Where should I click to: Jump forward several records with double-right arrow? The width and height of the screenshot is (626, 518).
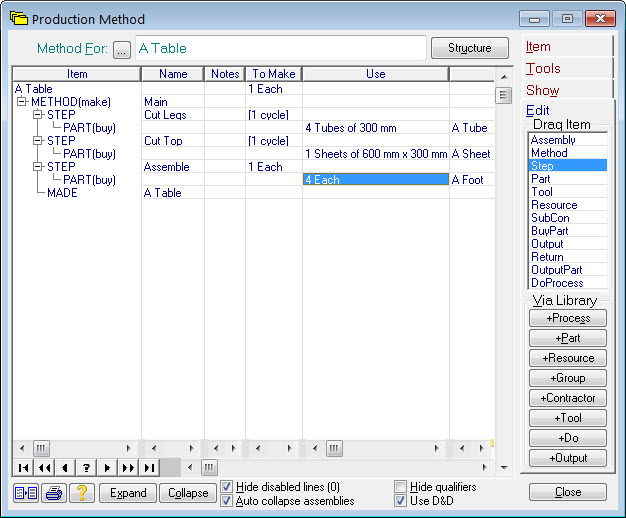(x=128, y=468)
